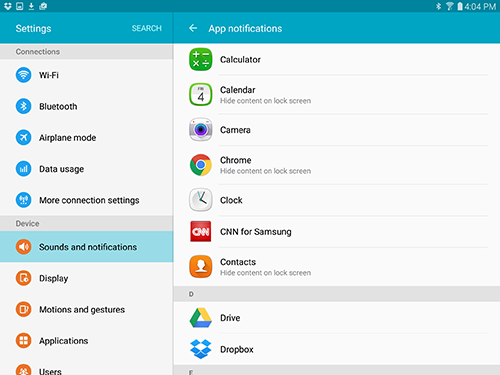
Task: Tap the Connections section header
Action: 87,52
